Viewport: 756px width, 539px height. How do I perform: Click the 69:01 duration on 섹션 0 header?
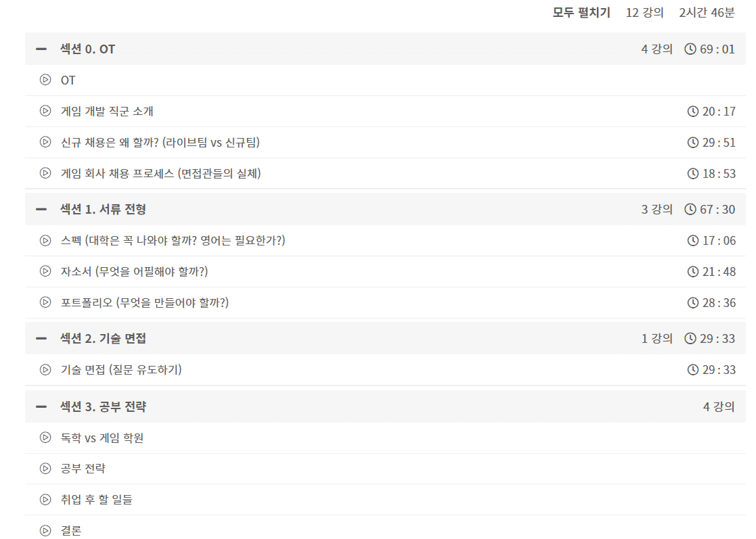coord(710,49)
